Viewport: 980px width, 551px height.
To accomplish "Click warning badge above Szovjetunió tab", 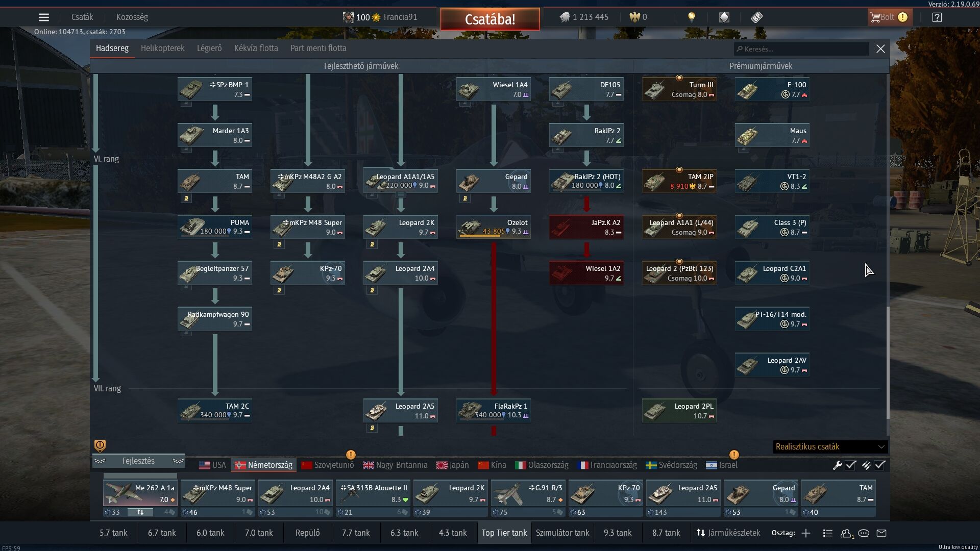I will pyautogui.click(x=351, y=455).
